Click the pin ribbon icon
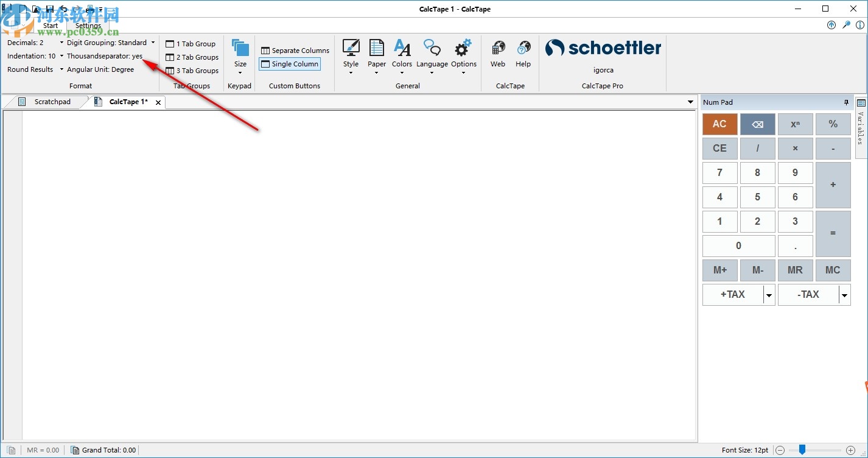 coord(846,25)
